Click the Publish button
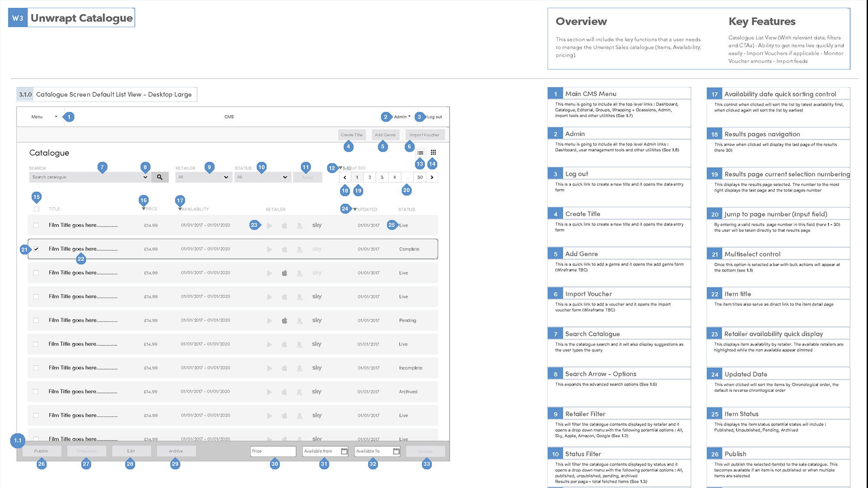The width and height of the screenshot is (868, 488). [x=41, y=451]
